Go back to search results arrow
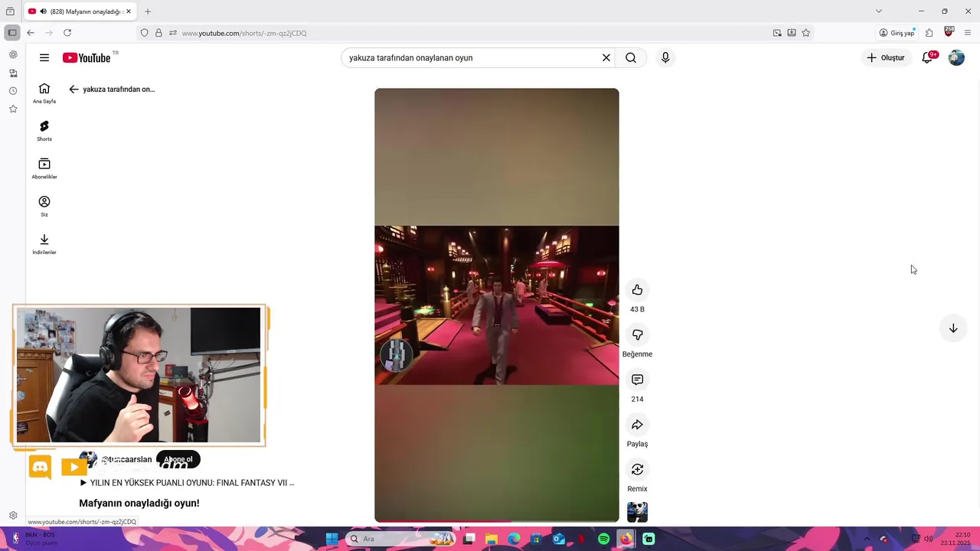Screen dimensions: 980x551 click(x=73, y=90)
